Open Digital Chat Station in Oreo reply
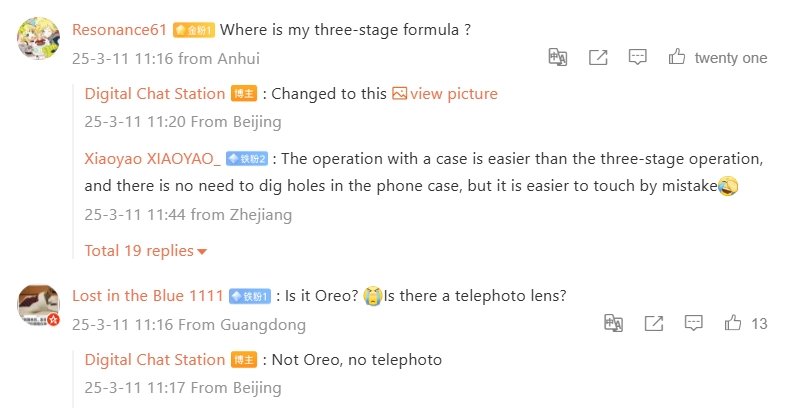This screenshot has height=408, width=788. 155,360
